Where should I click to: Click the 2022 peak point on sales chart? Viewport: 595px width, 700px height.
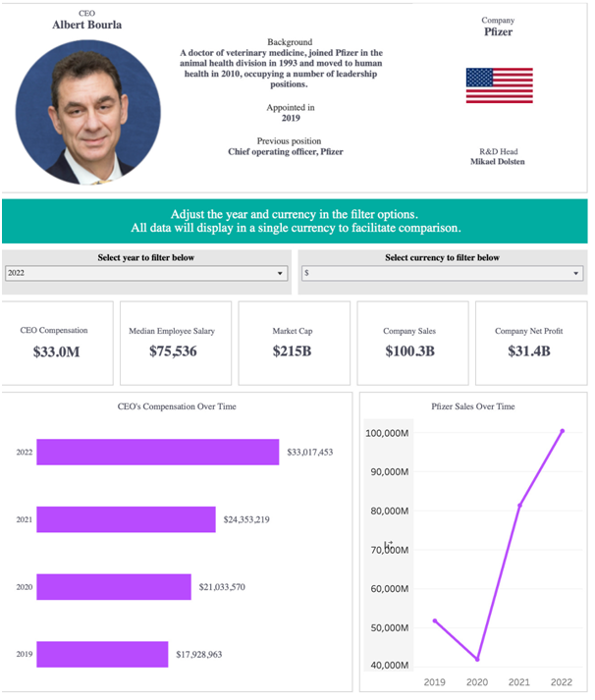pyautogui.click(x=562, y=431)
